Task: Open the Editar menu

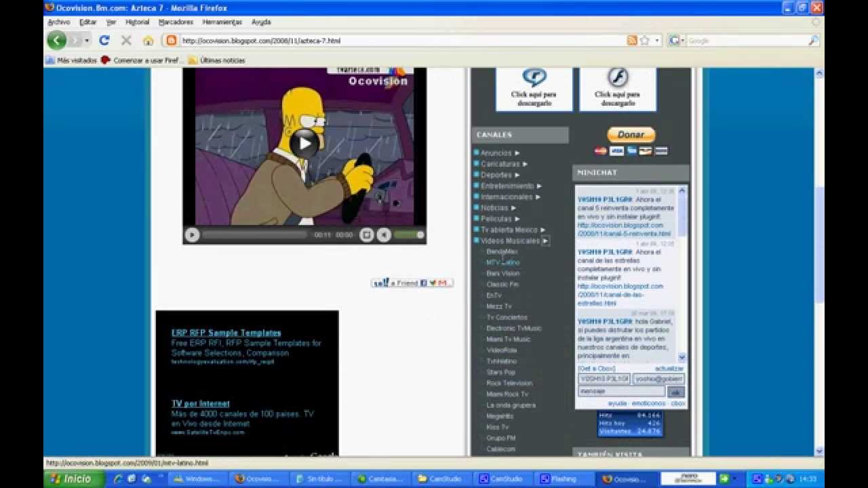Action: [x=88, y=22]
